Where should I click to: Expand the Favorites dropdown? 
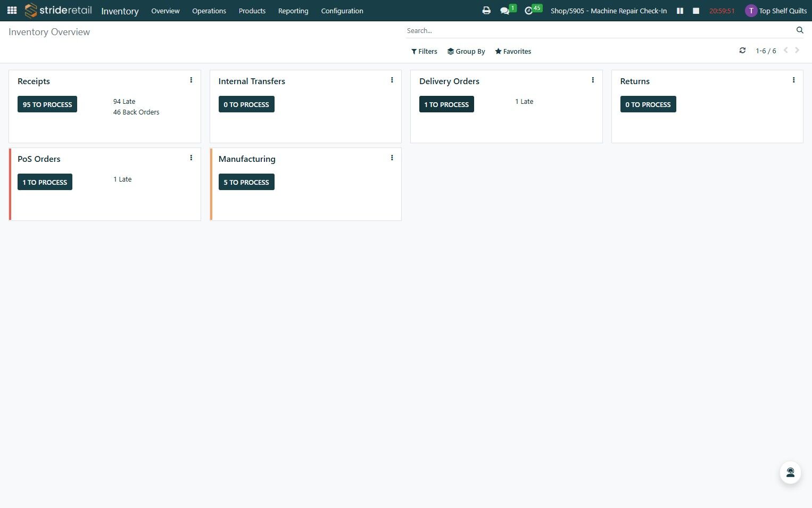(513, 52)
